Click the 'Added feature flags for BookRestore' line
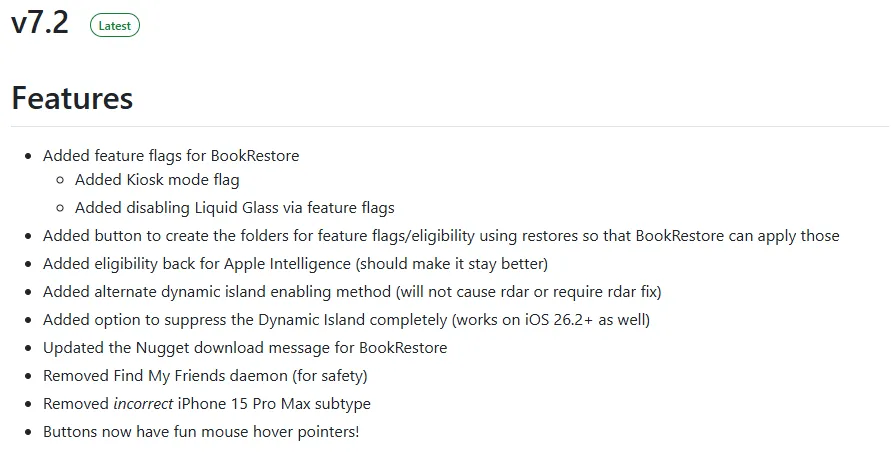 coord(171,156)
